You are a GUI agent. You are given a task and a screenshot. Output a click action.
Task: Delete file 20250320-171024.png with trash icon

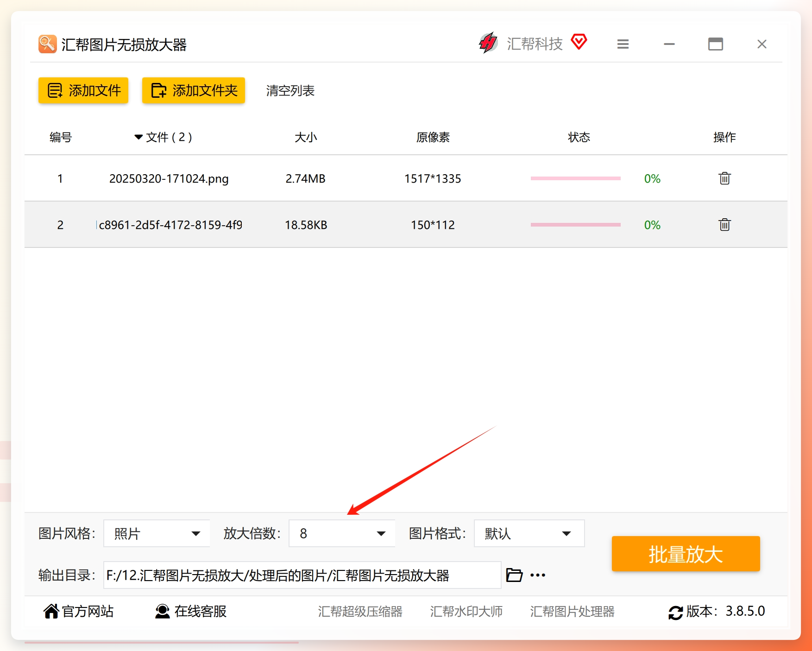click(724, 178)
